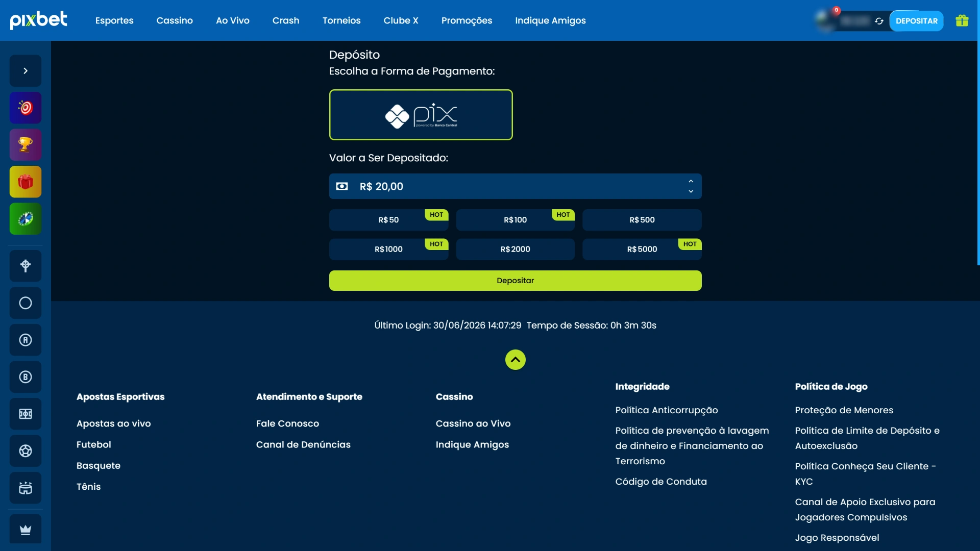980x551 pixels.
Task: Open Apostas ao vivo footer link
Action: click(114, 423)
